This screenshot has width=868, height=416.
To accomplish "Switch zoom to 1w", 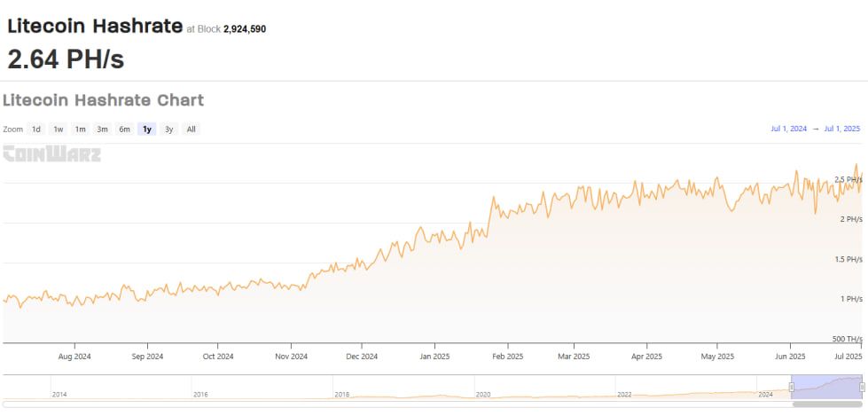I will click(x=59, y=130).
